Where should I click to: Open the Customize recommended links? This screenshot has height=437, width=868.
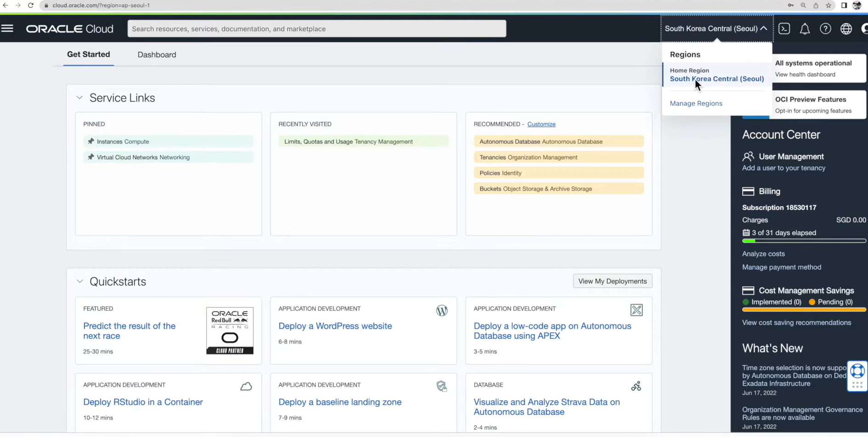pos(541,124)
